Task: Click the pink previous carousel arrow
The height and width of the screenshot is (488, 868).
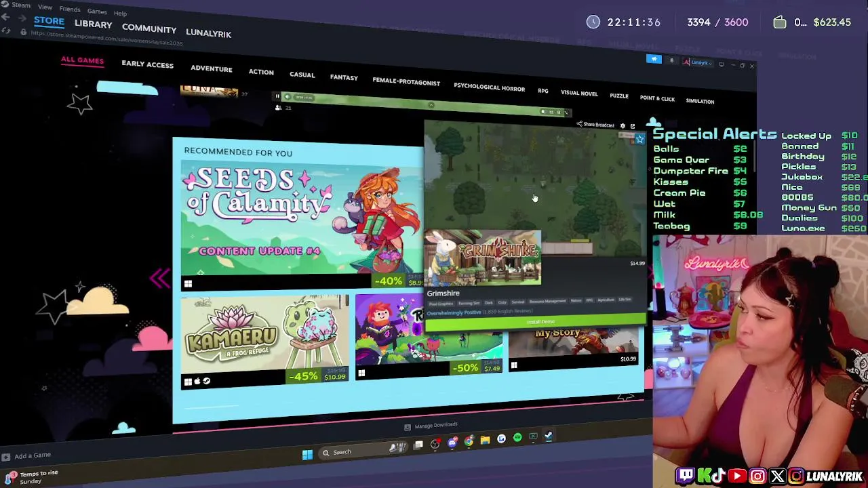Action: 160,278
